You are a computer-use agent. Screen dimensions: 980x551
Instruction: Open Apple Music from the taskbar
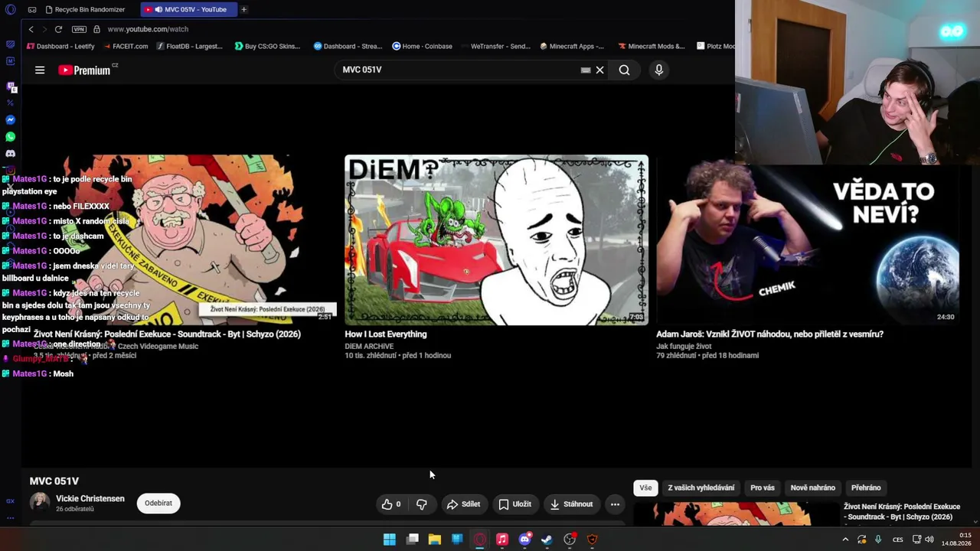(502, 540)
